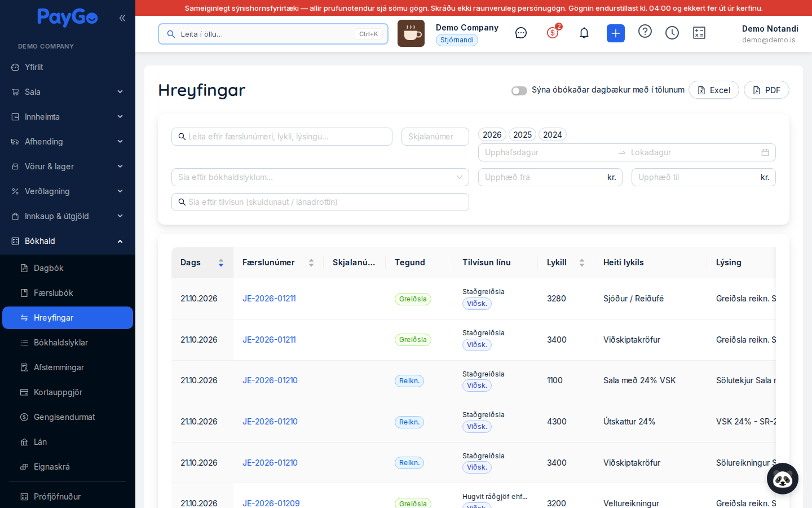
Task: Open Yfirlit in the sidebar
Action: [x=68, y=67]
